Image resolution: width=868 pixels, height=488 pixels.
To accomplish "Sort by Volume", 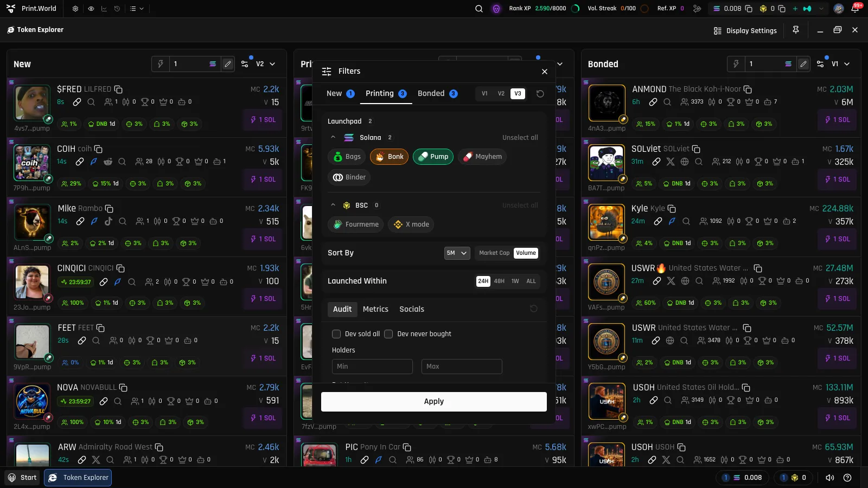I will (x=526, y=253).
